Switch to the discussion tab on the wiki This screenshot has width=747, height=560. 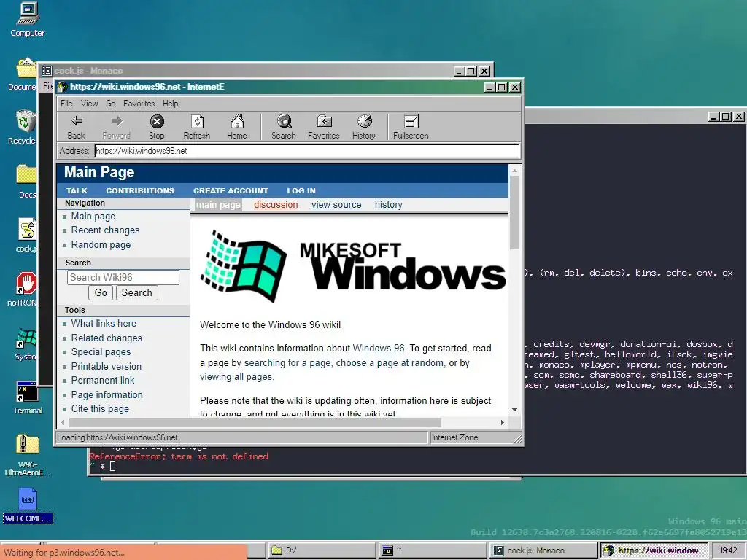pos(276,205)
